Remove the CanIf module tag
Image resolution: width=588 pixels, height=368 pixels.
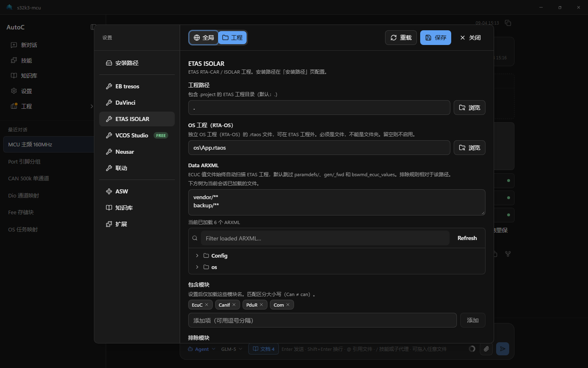[x=234, y=305]
